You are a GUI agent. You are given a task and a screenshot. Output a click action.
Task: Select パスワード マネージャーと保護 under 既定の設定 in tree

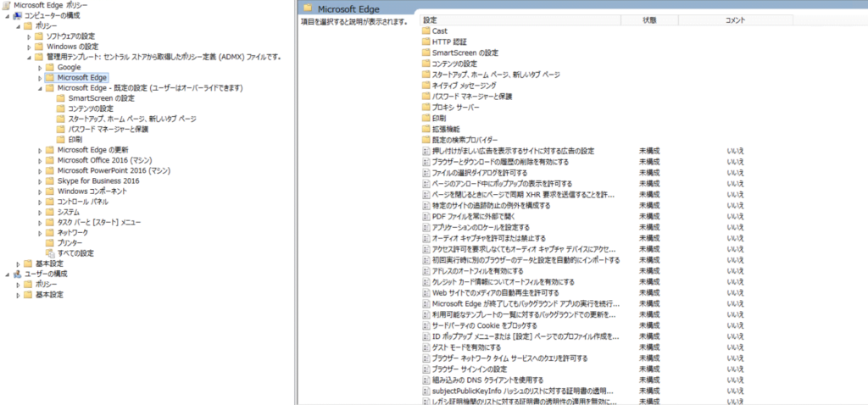108,130
